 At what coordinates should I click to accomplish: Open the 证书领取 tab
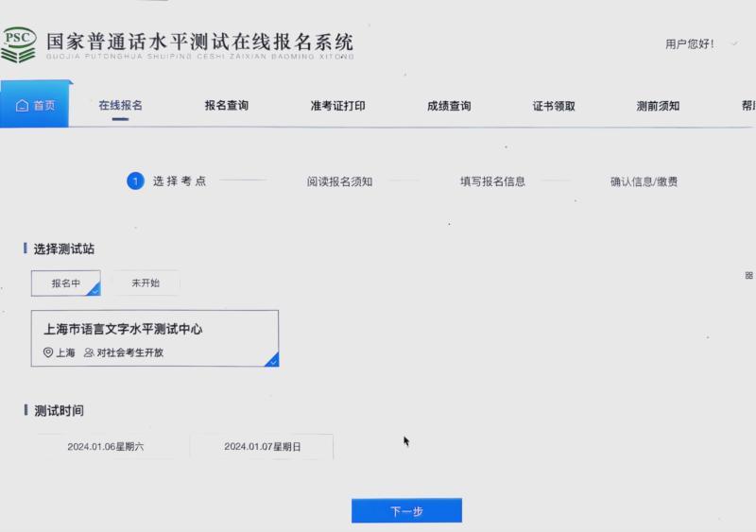tap(554, 106)
